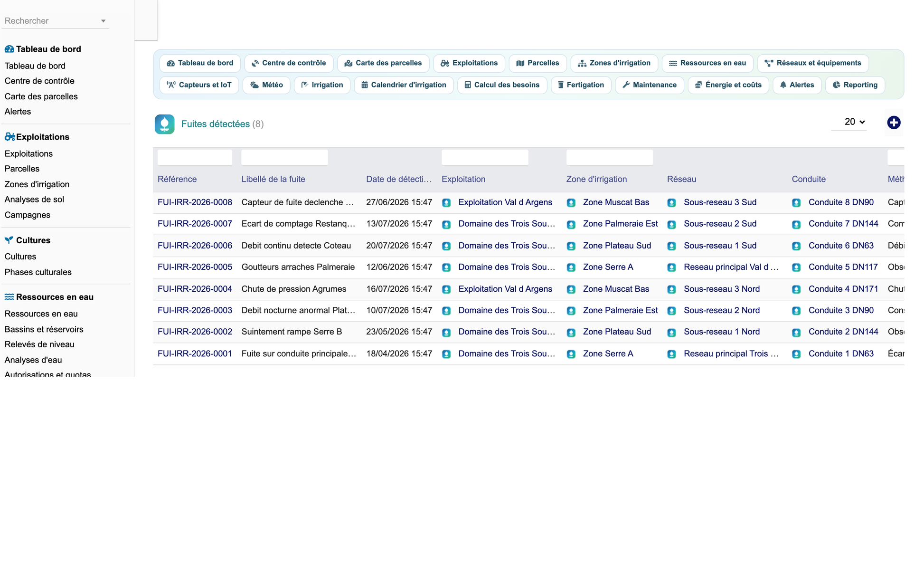Click the Référence column filter field
924x572 pixels.
pos(195,157)
